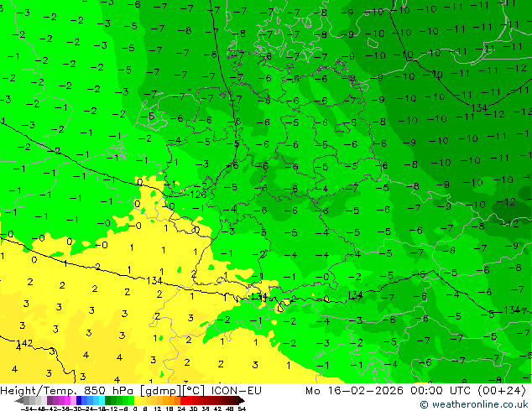Click the 00:00 UTC time label

tap(441, 391)
